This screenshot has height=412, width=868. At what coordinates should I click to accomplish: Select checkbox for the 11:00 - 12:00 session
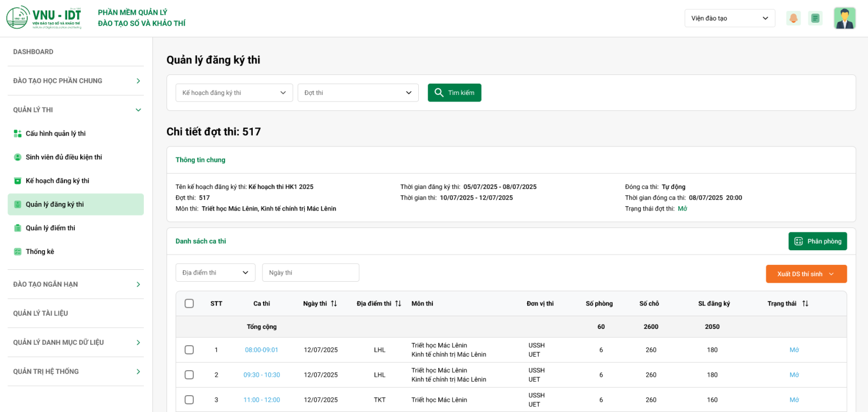pos(189,400)
